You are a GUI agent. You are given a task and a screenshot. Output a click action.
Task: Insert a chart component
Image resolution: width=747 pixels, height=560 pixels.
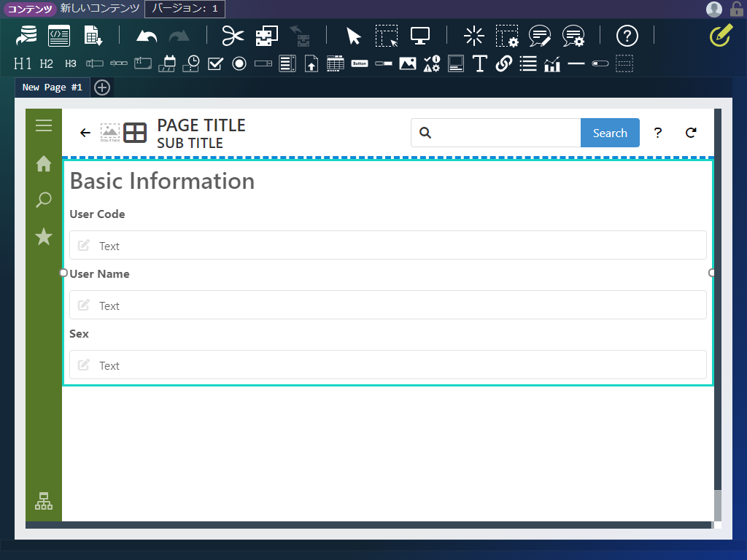552,63
